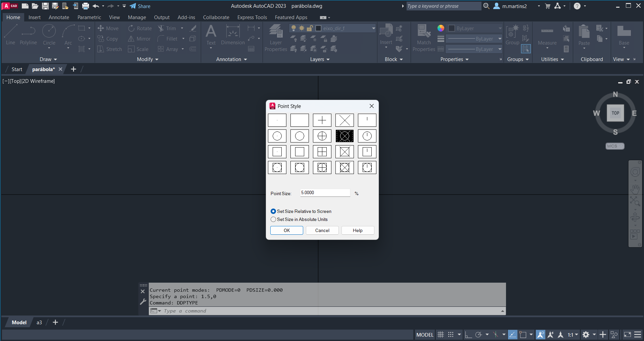Expand the Block panel
644x341 pixels.
point(394,59)
